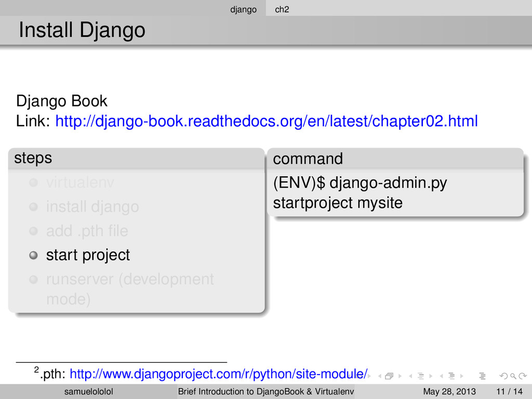
Task: Switch to the django section tab
Action: pos(243,9)
